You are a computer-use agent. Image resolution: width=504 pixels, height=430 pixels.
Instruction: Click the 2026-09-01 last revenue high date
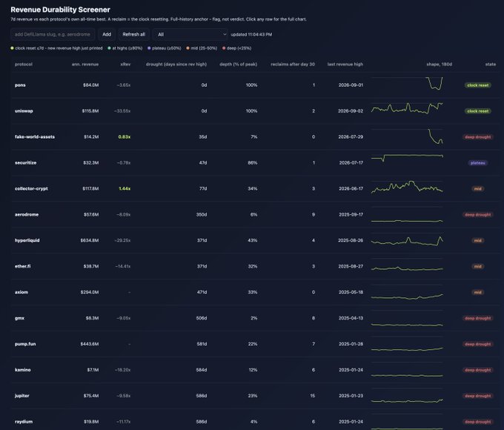click(x=351, y=85)
